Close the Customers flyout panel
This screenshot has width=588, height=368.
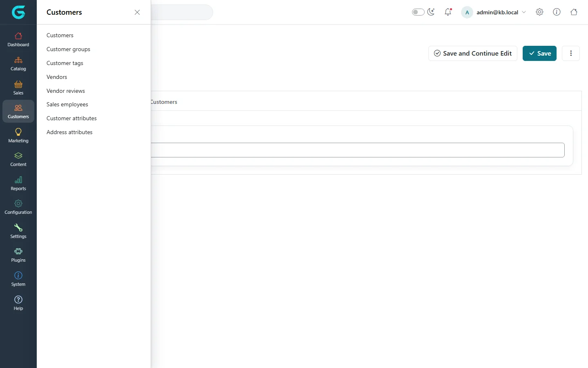(137, 12)
